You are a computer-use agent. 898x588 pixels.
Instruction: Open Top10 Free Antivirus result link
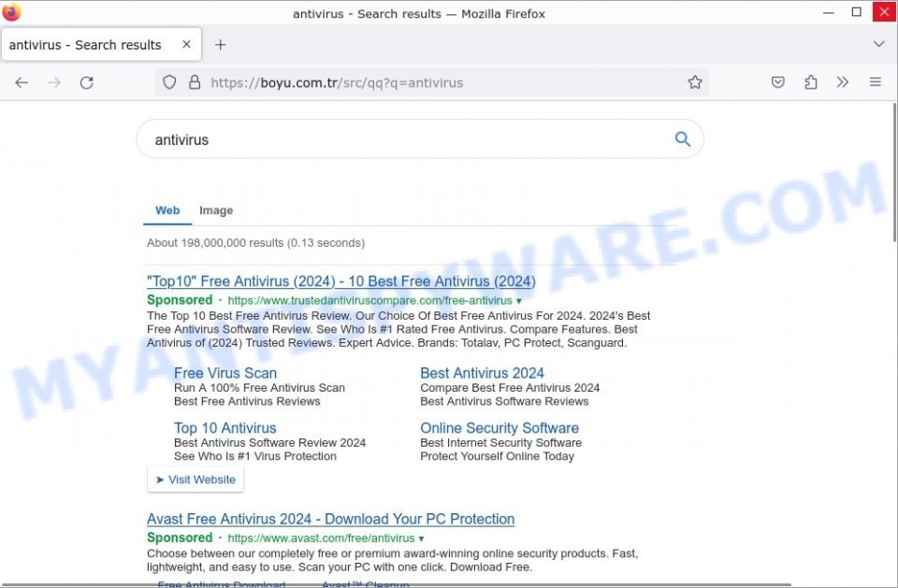coord(341,281)
